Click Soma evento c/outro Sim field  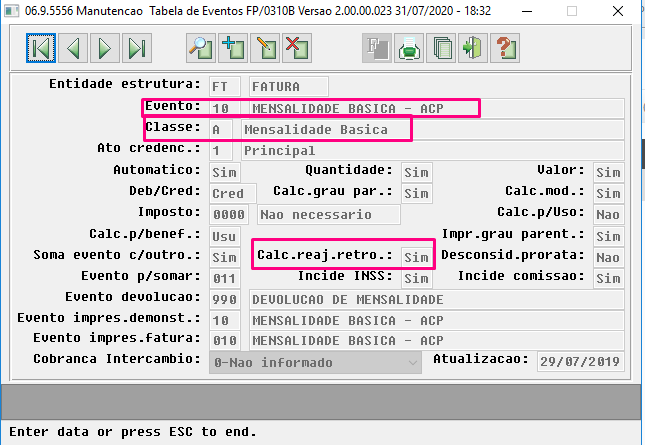(x=225, y=257)
